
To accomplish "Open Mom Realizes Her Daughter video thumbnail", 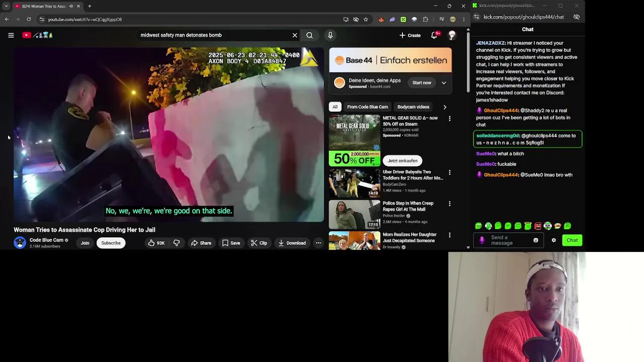I will click(355, 241).
